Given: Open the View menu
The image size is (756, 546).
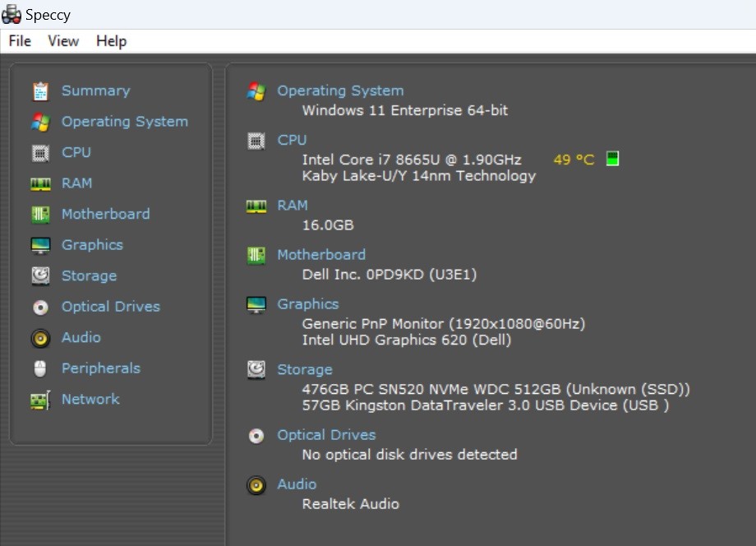Looking at the screenshot, I should click(x=63, y=41).
